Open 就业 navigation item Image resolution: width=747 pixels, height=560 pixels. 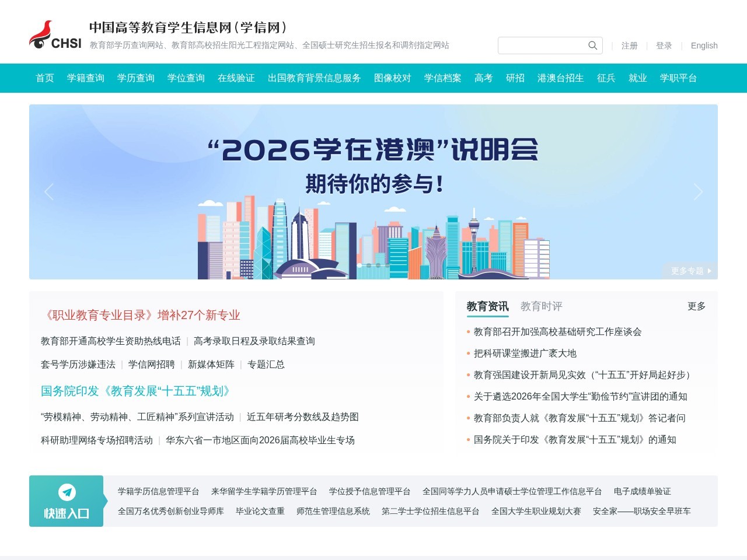pos(638,78)
